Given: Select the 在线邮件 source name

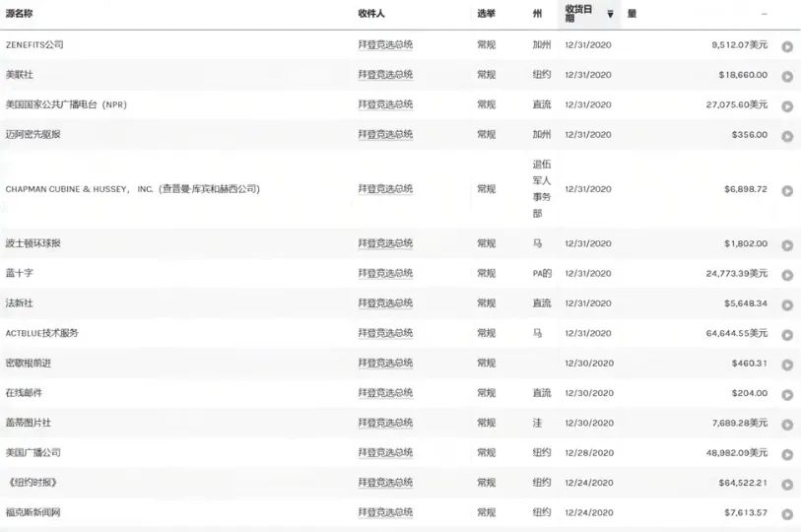Looking at the screenshot, I should point(24,393).
